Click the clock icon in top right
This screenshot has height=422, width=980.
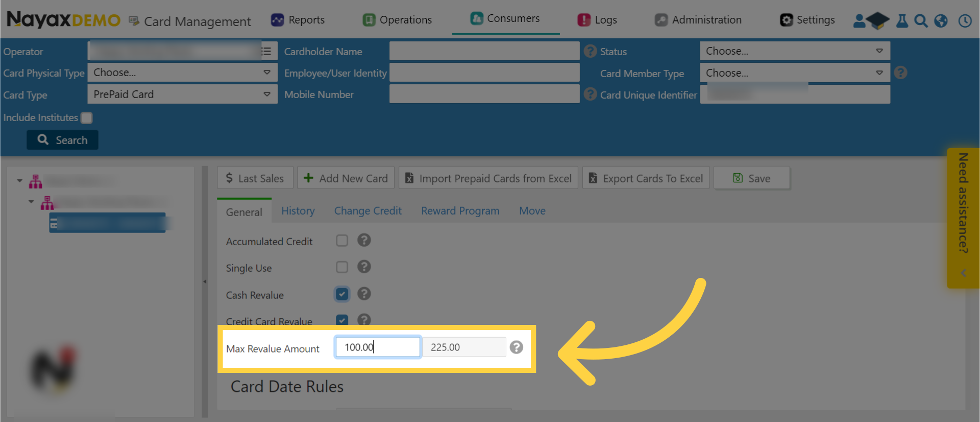[x=965, y=20]
